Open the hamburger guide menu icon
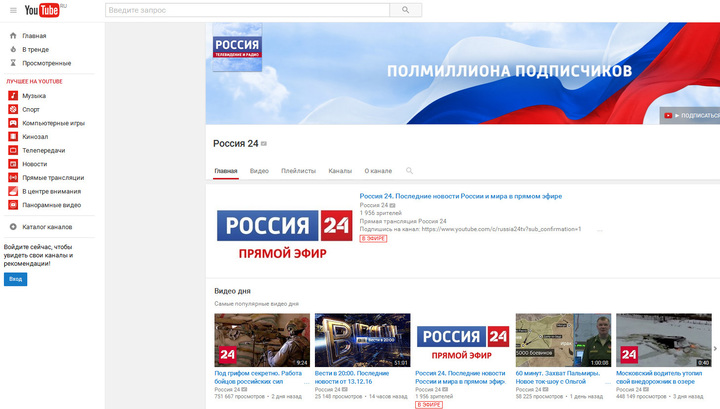The image size is (720, 409). point(13,10)
